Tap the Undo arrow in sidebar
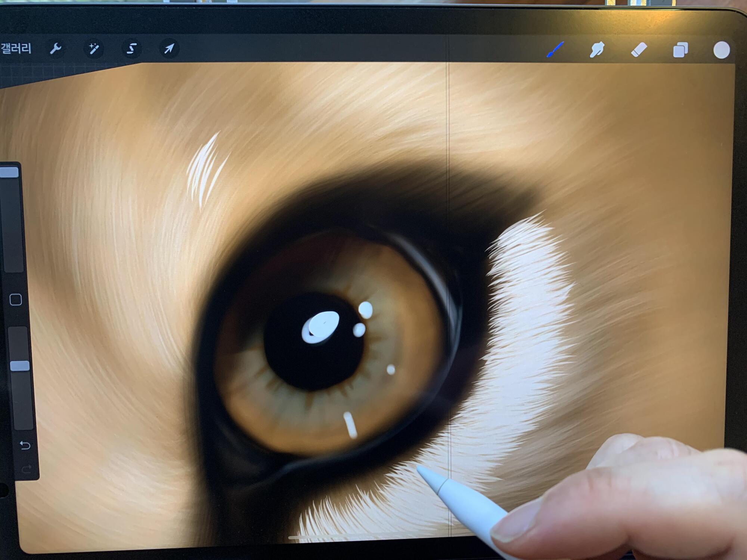 pos(25,445)
